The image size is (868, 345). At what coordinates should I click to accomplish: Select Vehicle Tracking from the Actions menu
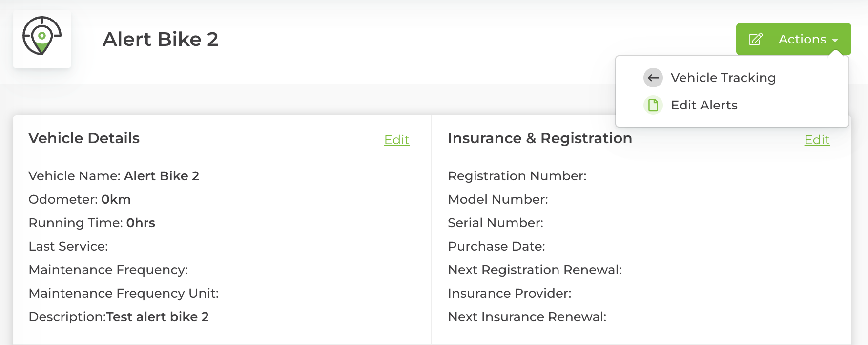[723, 78]
